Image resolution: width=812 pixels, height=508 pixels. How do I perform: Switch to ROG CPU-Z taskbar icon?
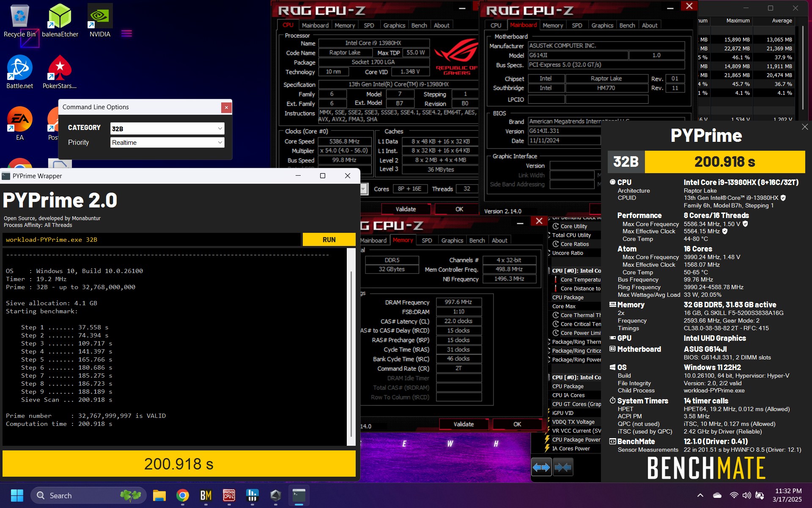(229, 495)
